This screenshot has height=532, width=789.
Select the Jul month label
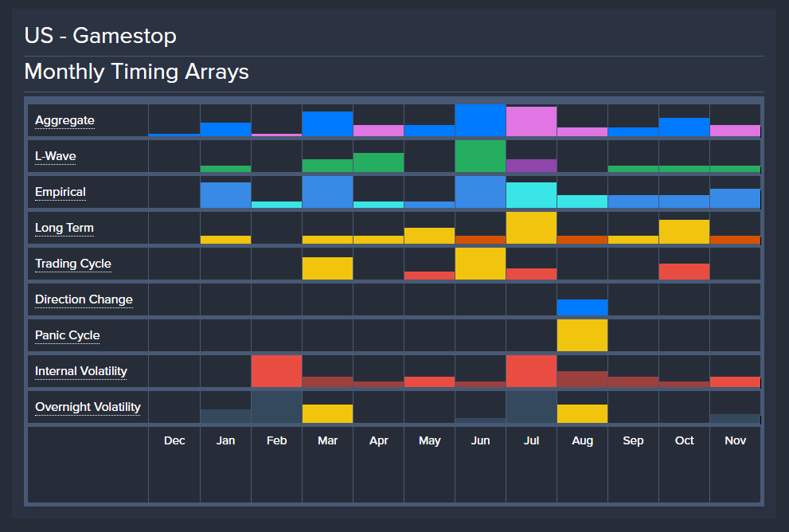tap(531, 440)
